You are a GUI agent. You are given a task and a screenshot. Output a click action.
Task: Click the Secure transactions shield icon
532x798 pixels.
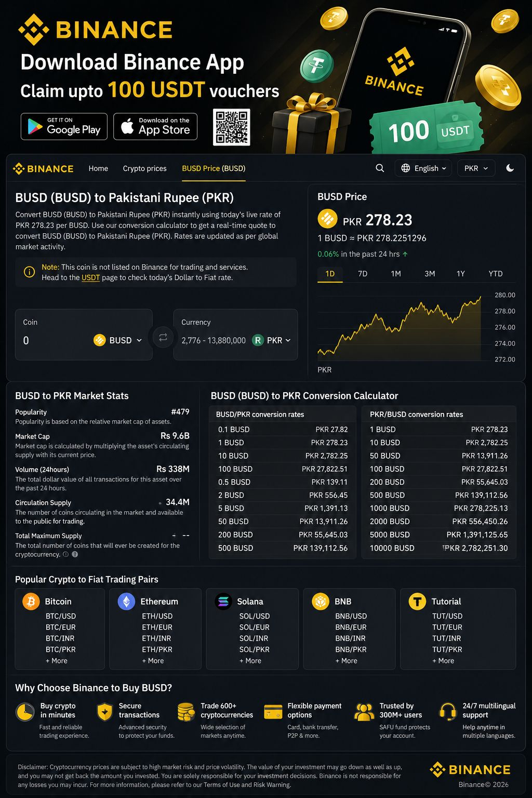pyautogui.click(x=105, y=712)
